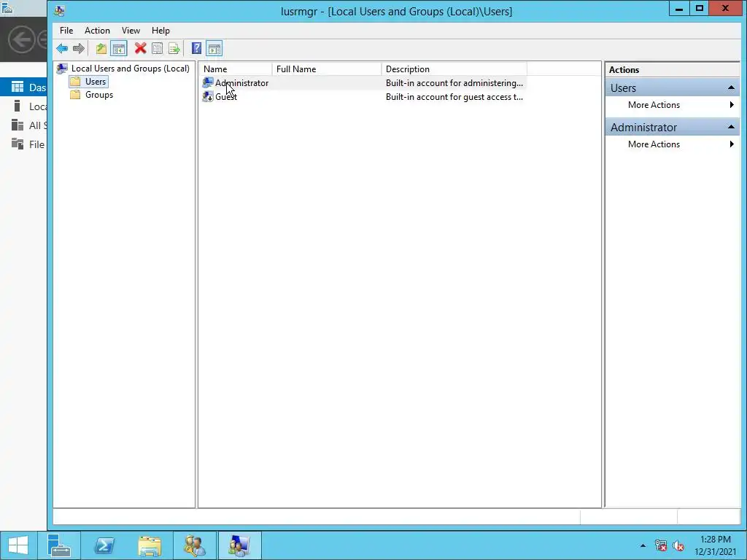Viewport: 747px width, 560px height.
Task: Toggle Show/Hide Console Tree toolbar button
Action: (x=119, y=49)
